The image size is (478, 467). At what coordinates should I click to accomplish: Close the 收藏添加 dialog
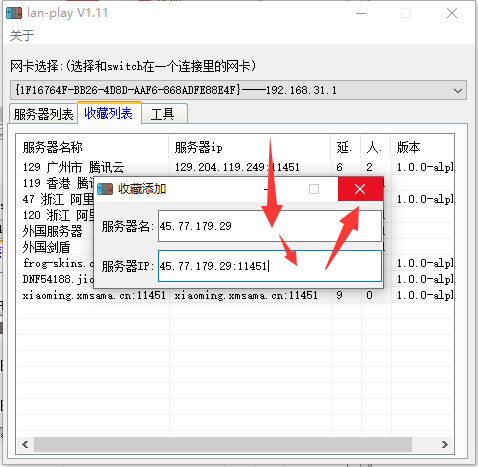(x=360, y=189)
